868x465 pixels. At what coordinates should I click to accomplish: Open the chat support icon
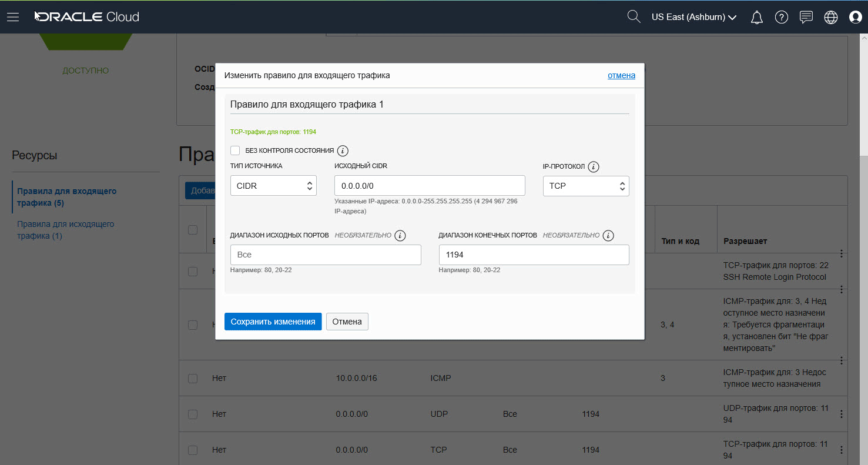click(806, 17)
